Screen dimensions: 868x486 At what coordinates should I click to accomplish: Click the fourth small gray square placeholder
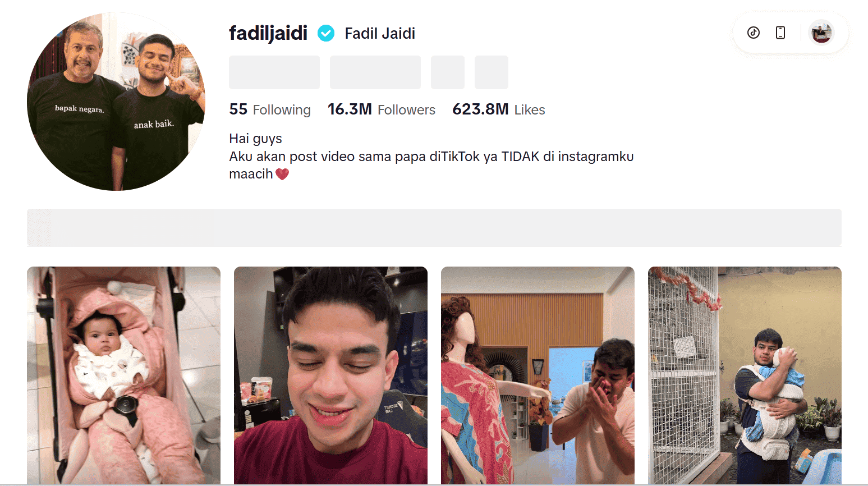[x=492, y=72]
